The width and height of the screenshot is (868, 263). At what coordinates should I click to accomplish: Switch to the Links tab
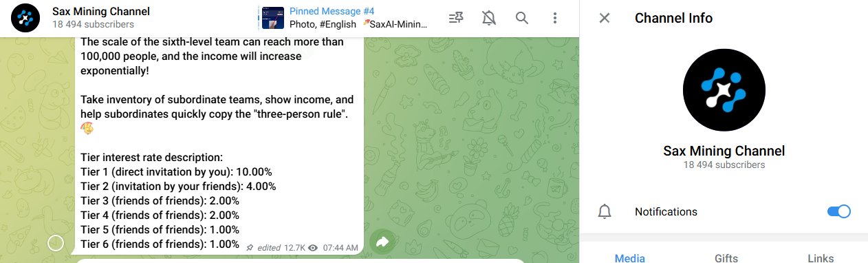pos(821,258)
